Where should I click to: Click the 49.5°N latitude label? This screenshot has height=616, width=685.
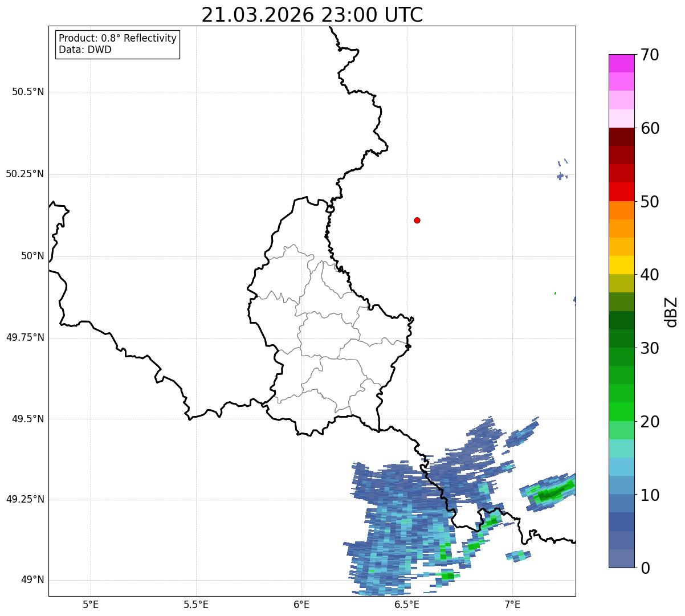pos(28,419)
